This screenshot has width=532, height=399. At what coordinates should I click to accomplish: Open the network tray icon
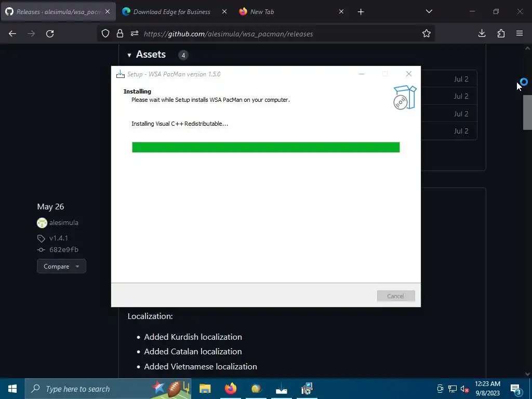point(453,389)
